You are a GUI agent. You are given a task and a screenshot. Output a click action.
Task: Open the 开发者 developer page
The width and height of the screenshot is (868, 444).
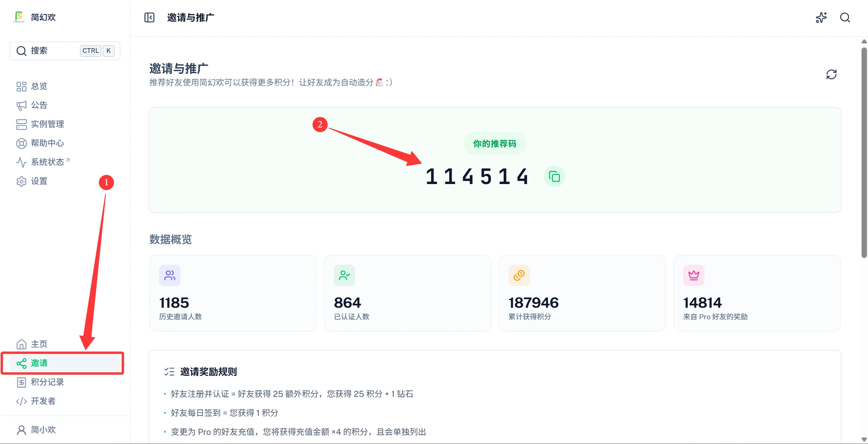[65, 401]
